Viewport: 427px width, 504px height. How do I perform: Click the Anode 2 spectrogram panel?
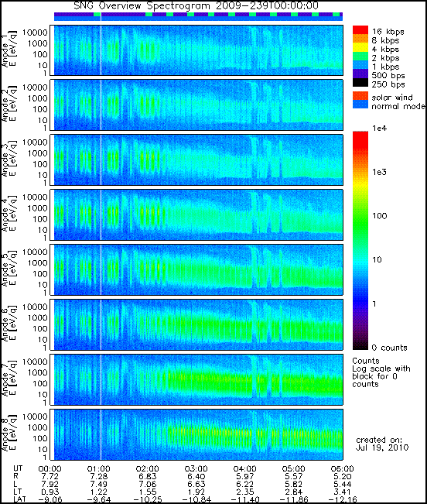198,105
